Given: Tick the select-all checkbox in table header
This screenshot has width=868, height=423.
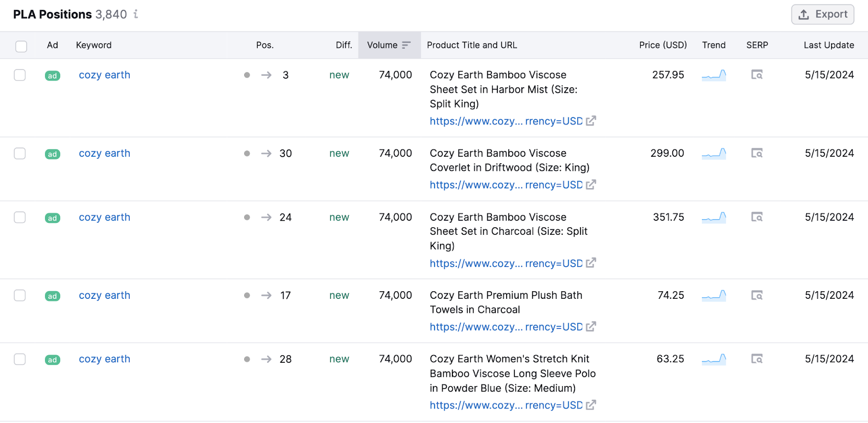Looking at the screenshot, I should click(x=21, y=46).
